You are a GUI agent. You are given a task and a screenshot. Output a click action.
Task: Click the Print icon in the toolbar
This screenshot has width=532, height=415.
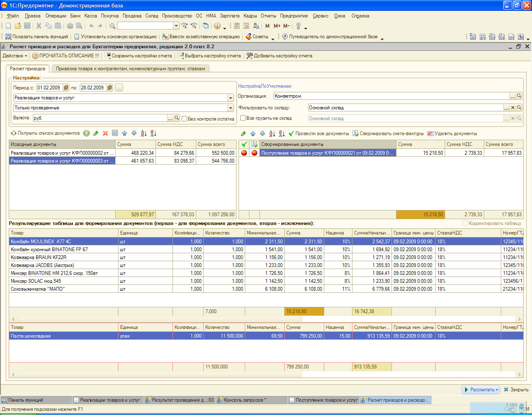coord(70,26)
